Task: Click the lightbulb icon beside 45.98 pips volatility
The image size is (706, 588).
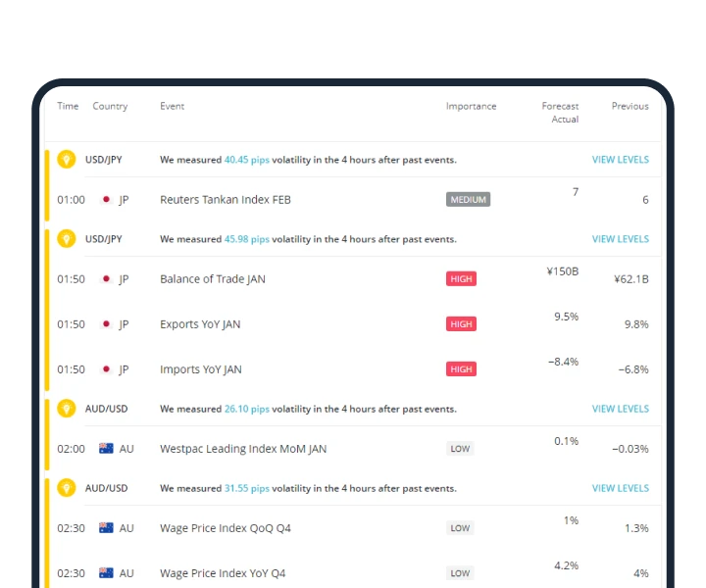Action: [x=67, y=238]
